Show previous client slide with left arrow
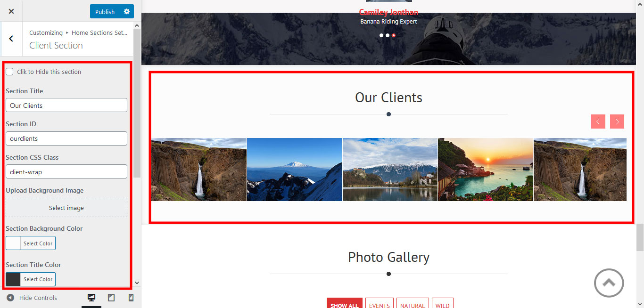This screenshot has width=644, height=308. click(598, 122)
